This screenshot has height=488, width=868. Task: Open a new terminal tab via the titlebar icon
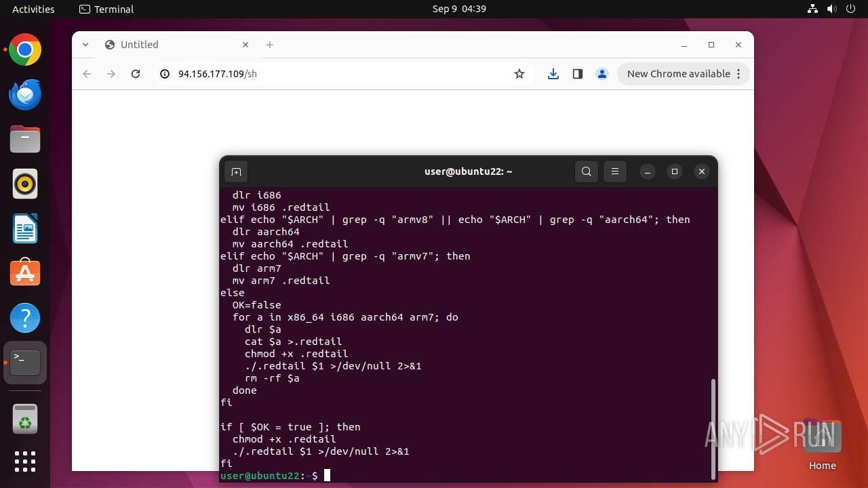(236, 171)
